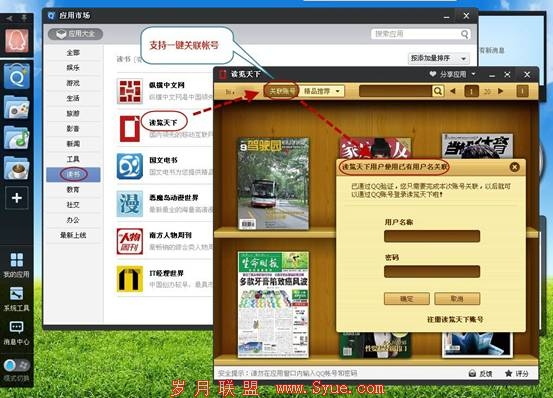Open the 驾驶园 magazine cover
This screenshot has width=553, height=398.
click(273, 184)
